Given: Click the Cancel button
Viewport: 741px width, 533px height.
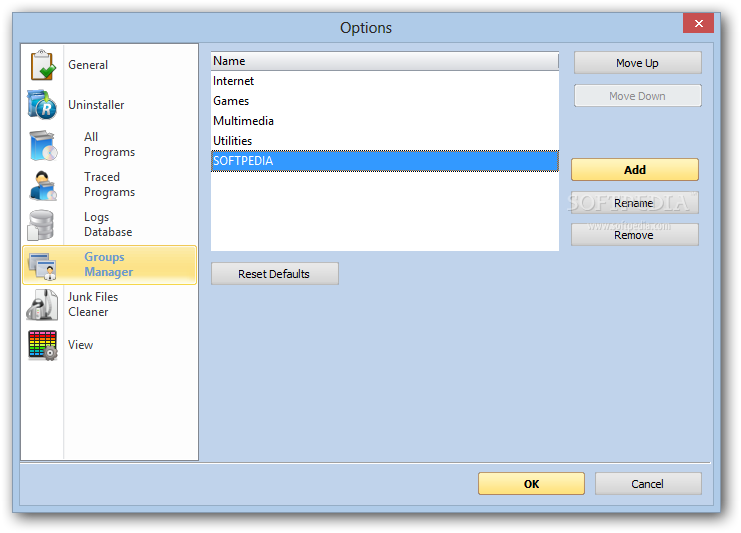Looking at the screenshot, I should point(648,484).
